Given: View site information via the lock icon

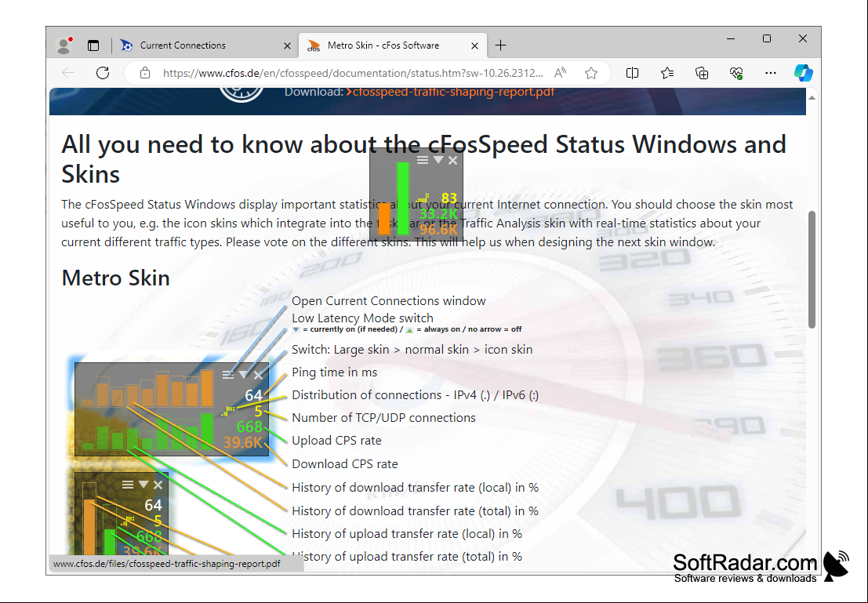Looking at the screenshot, I should (145, 73).
